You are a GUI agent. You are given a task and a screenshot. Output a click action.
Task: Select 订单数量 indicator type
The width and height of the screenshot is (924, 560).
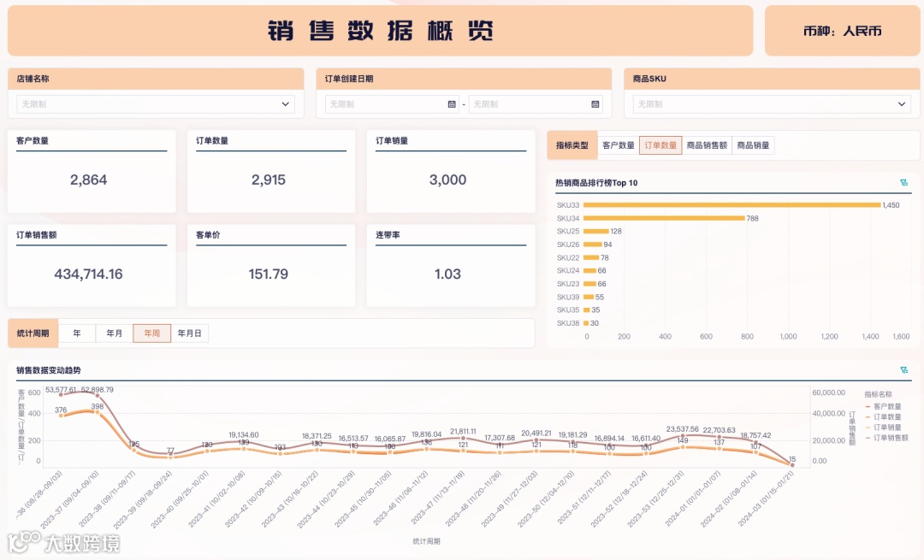point(660,145)
